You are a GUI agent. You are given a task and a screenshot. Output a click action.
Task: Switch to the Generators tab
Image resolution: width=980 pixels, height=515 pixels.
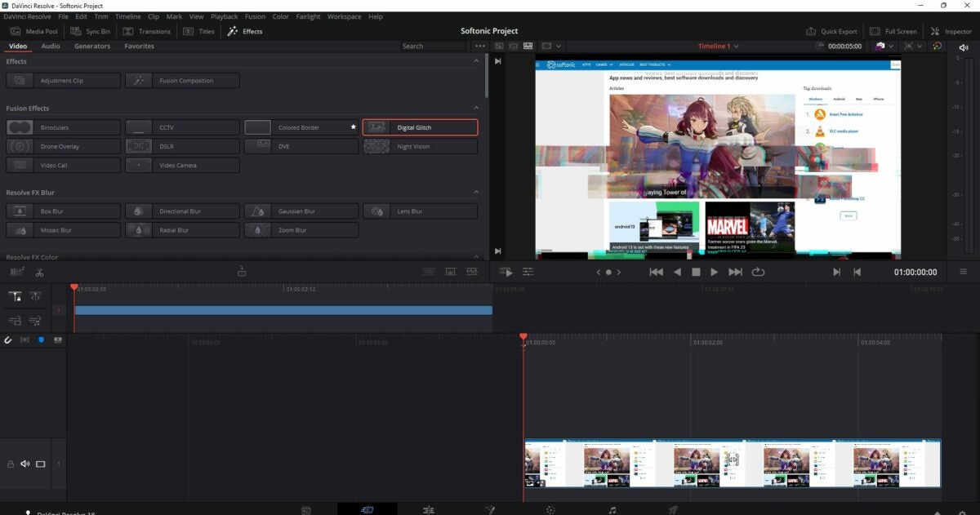tap(92, 46)
